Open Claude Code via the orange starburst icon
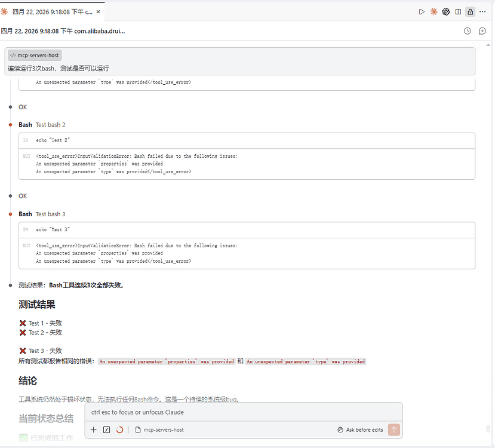The height and width of the screenshot is (448, 495). [x=433, y=12]
